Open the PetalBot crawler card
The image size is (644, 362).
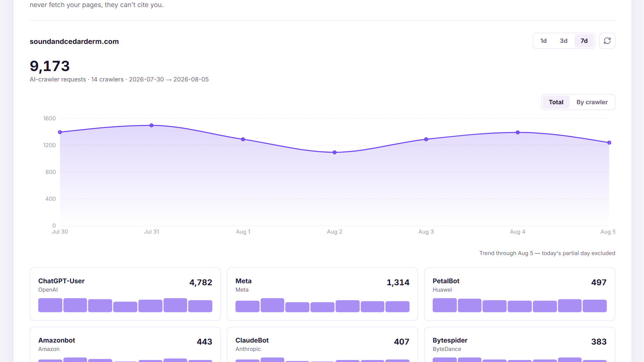click(x=520, y=294)
